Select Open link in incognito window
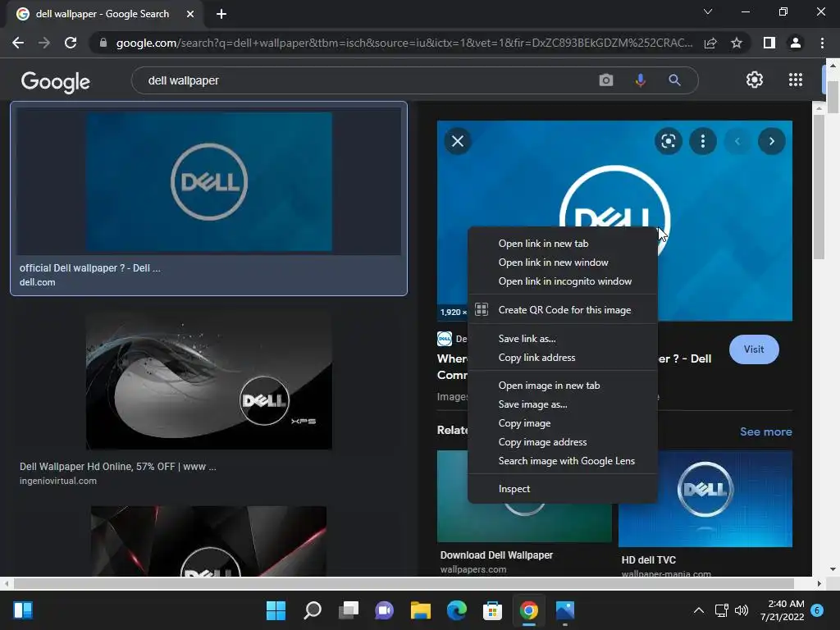Screen dimensions: 840x630 [x=563, y=281]
